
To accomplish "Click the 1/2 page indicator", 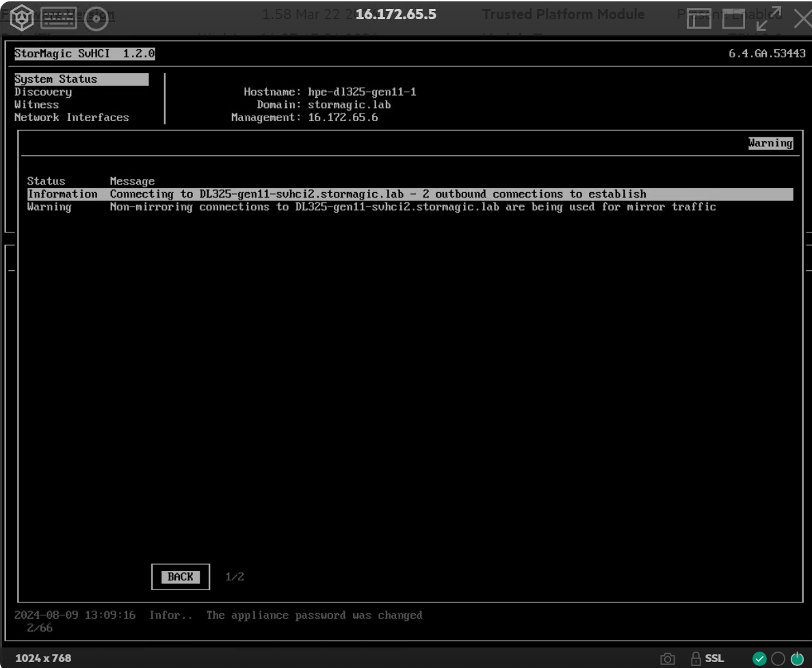I will (235, 576).
